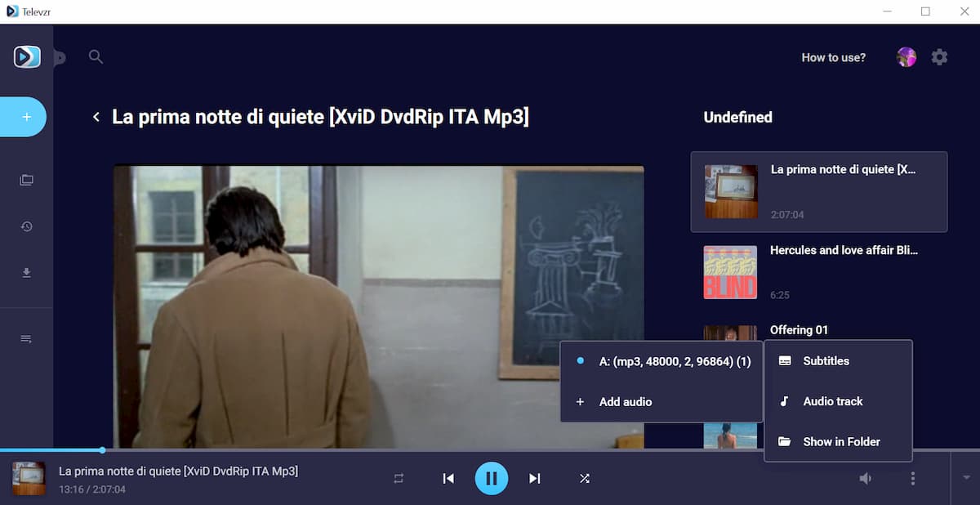Click the Televzr logo in the sidebar
The image size is (980, 505).
click(27, 56)
